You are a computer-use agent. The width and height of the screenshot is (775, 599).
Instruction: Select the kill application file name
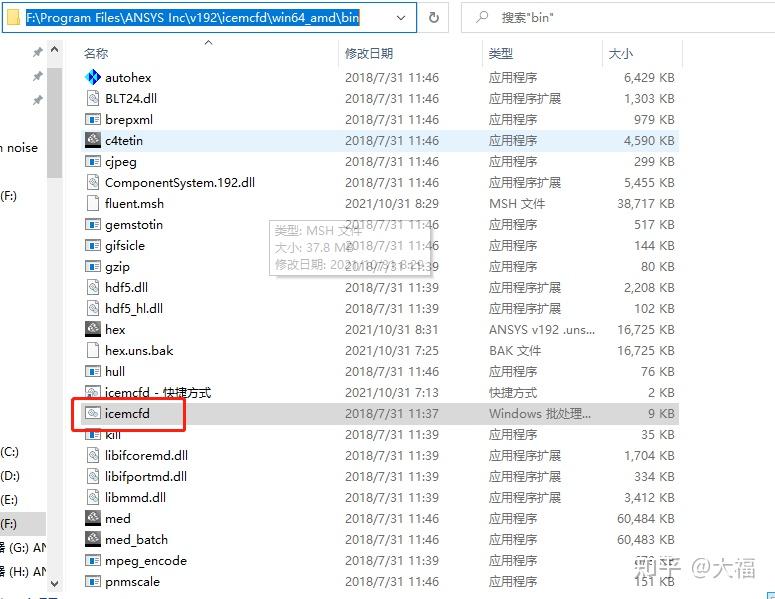113,435
